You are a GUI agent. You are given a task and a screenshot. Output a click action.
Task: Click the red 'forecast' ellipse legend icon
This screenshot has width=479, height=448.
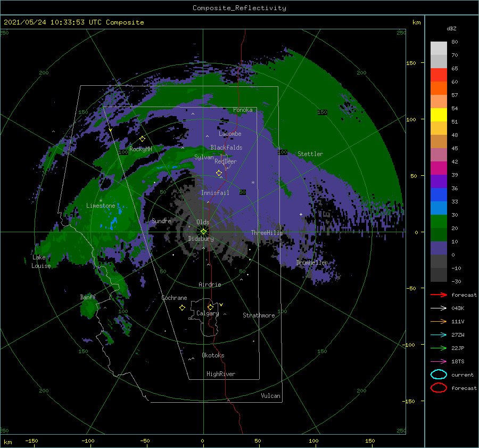[x=439, y=387]
